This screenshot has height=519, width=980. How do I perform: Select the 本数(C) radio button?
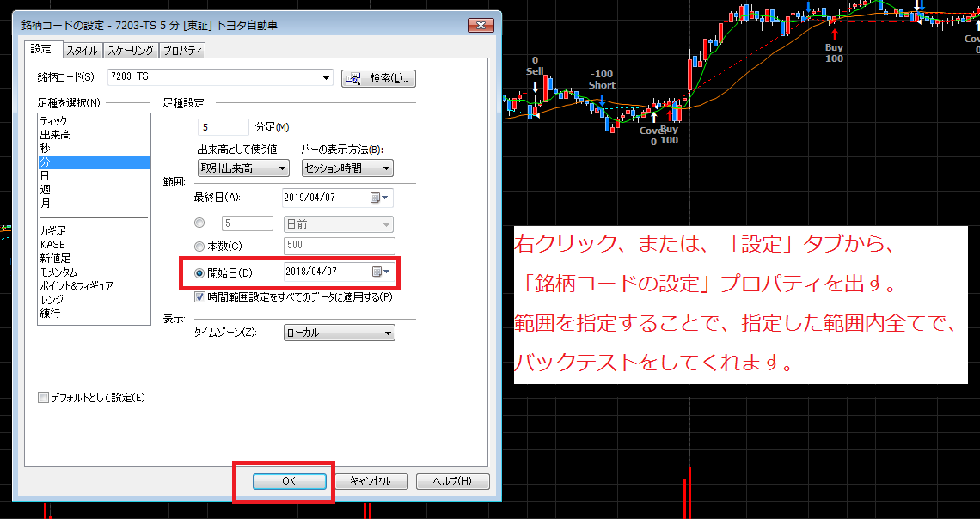coord(199,246)
